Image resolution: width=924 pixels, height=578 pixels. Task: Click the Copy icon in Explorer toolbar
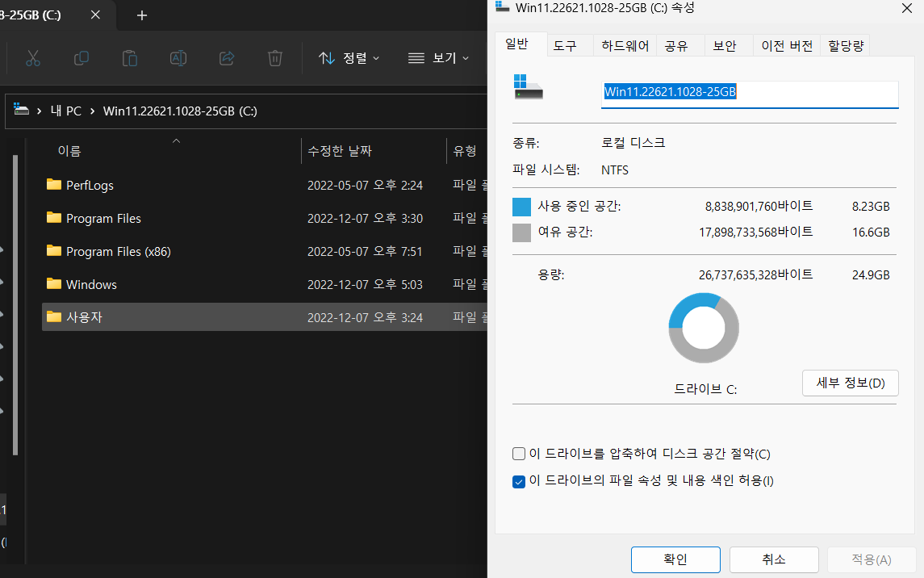pos(82,58)
